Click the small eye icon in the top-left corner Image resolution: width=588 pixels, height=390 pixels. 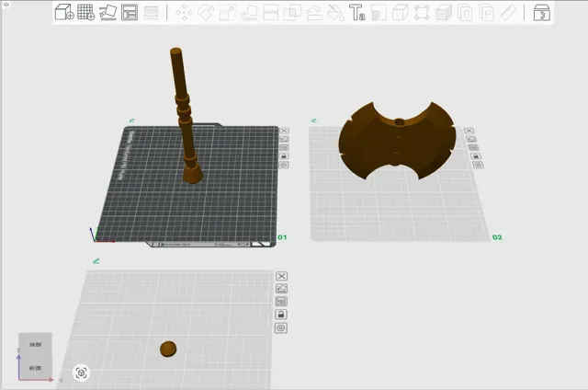pyautogui.click(x=6, y=5)
